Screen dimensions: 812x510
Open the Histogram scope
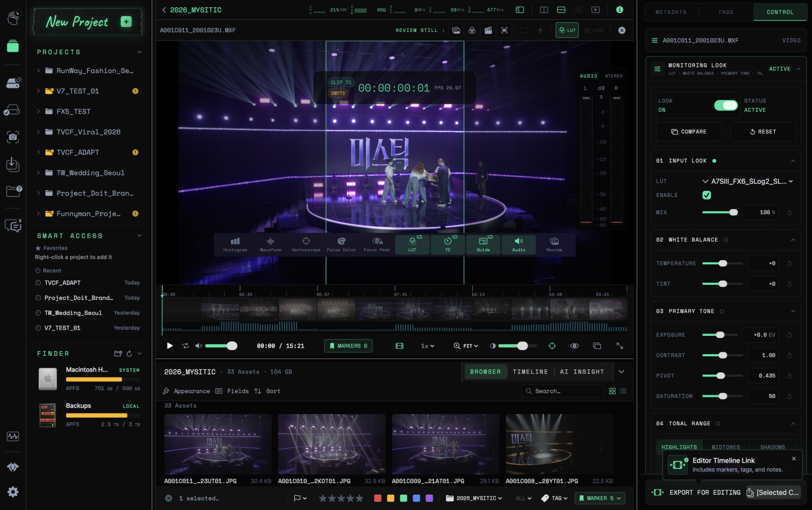point(235,244)
